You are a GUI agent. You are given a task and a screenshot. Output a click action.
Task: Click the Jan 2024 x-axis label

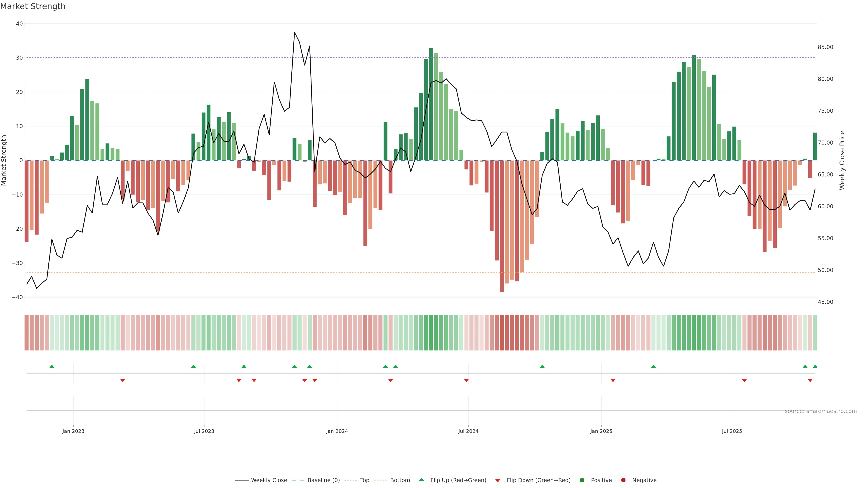point(337,431)
